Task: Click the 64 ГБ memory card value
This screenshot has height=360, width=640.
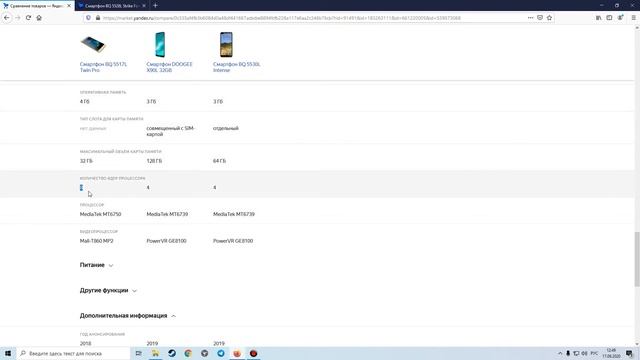Action: tap(219, 161)
